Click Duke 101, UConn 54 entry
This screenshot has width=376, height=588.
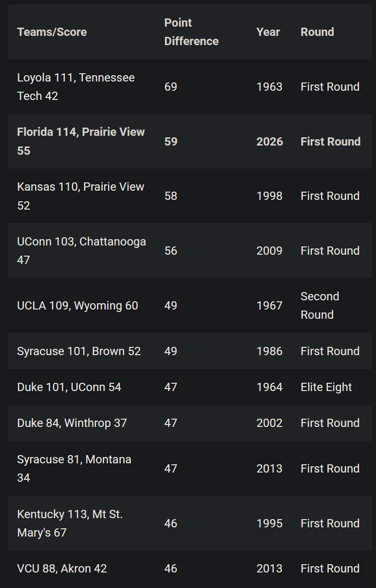pyautogui.click(x=69, y=387)
